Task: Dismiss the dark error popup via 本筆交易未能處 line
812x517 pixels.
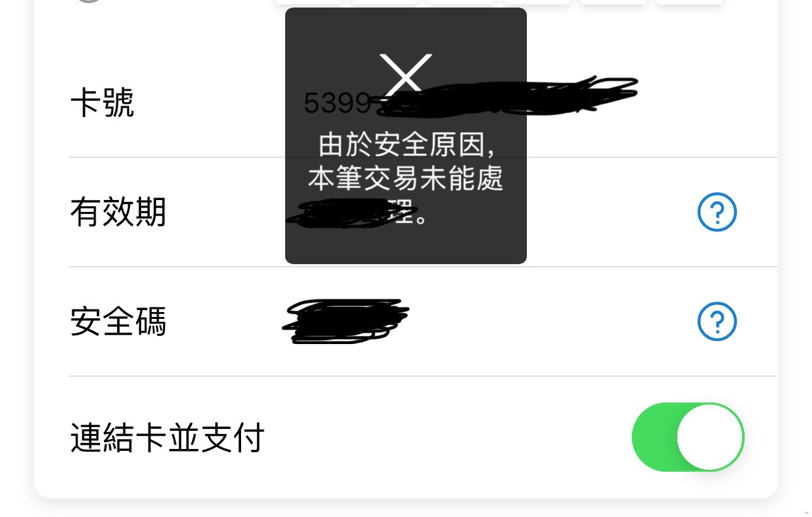Action: [x=406, y=179]
